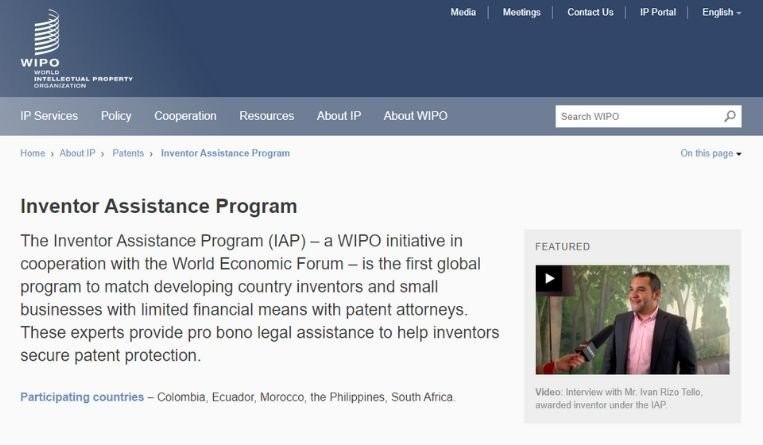763x445 pixels.
Task: Click the featured video thumbnail image
Action: click(632, 320)
